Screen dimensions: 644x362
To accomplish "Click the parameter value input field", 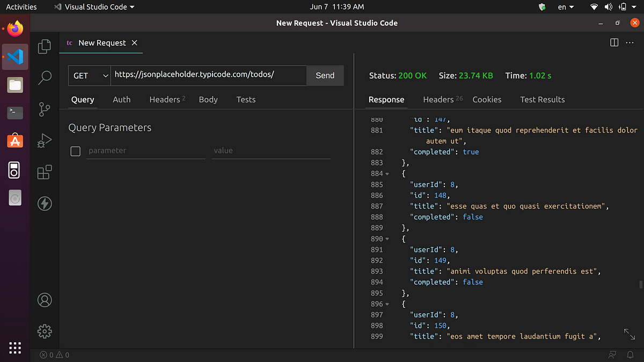I will pyautogui.click(x=271, y=151).
